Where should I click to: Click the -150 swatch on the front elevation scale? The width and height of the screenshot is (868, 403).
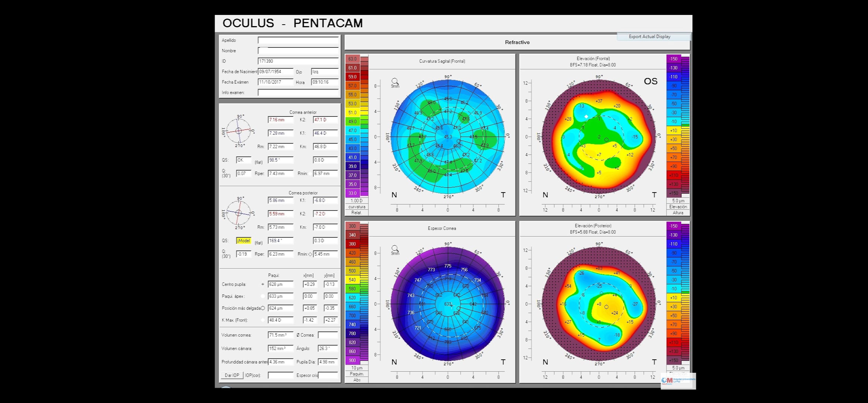click(x=674, y=59)
